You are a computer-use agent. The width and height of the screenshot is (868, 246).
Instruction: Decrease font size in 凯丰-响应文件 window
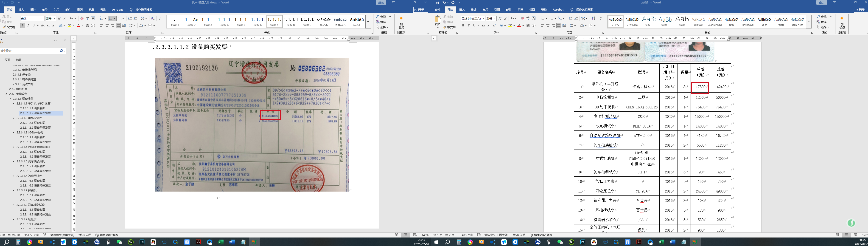point(65,19)
